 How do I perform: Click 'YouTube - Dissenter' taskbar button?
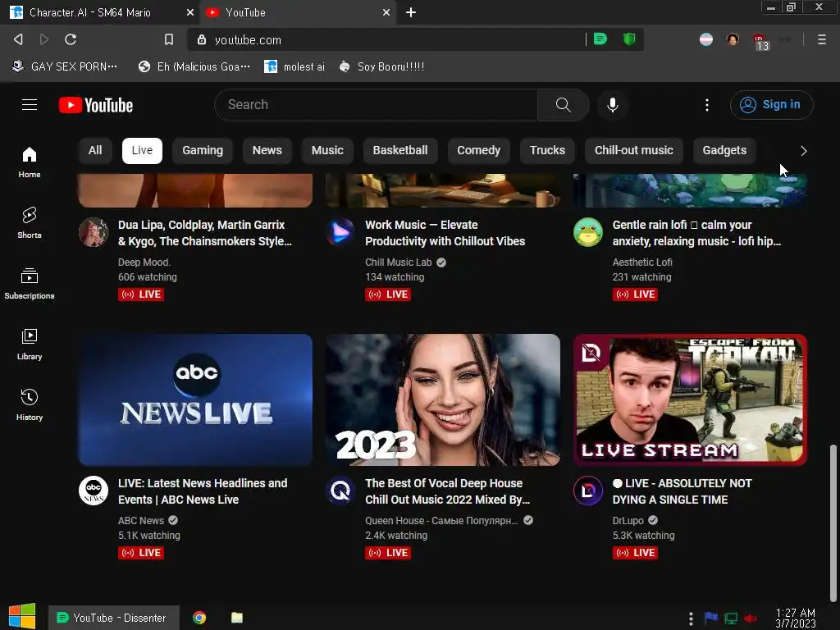[x=113, y=618]
